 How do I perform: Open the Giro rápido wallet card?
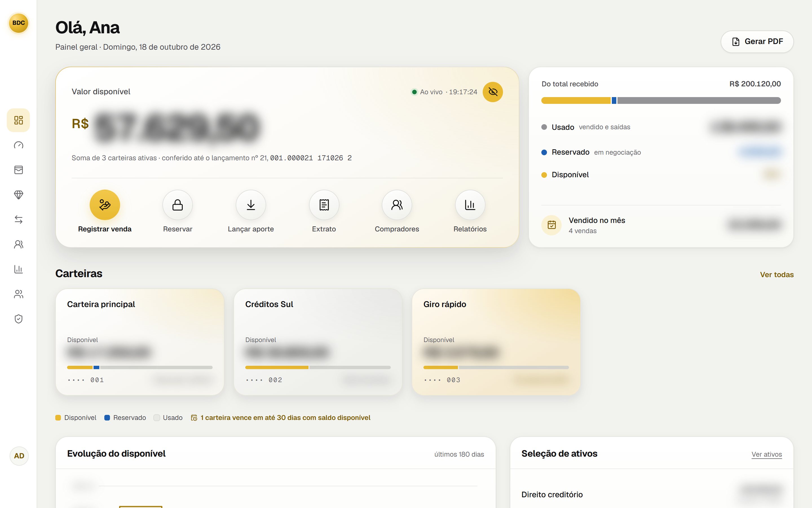[x=496, y=342]
